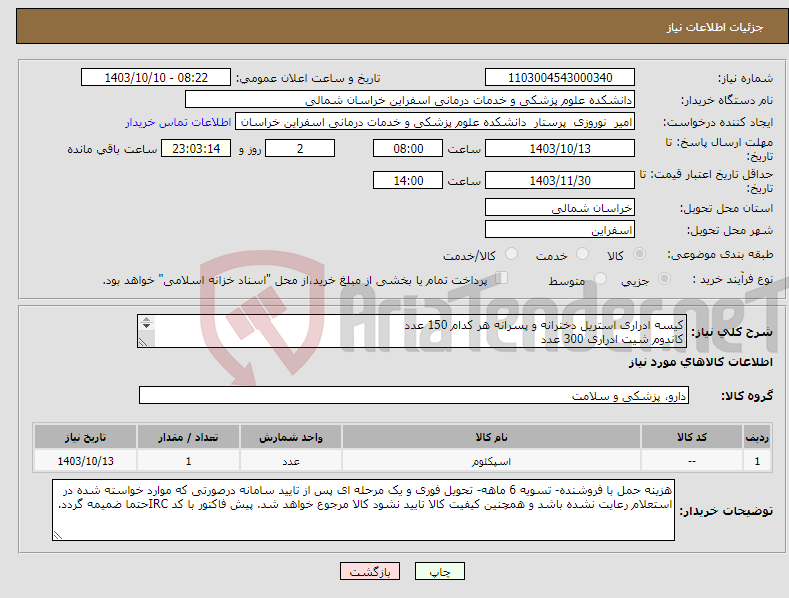Click the price validity time 14:00 field
Viewport: 789px width, 598px height.
tap(408, 180)
